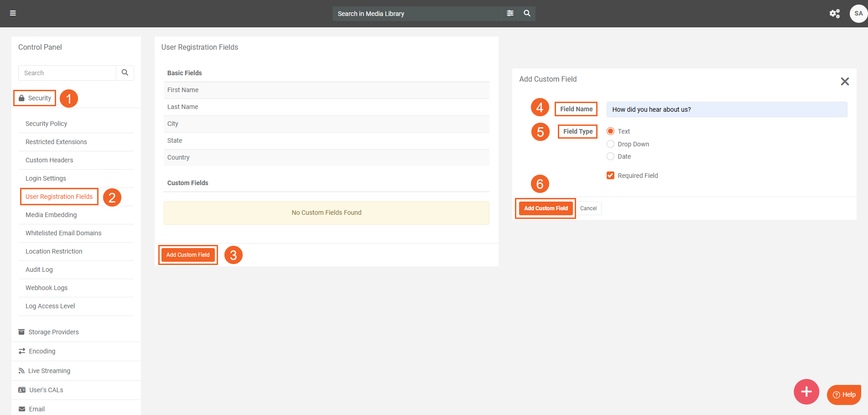Select the Text field type
This screenshot has width=868, height=415.
point(610,131)
